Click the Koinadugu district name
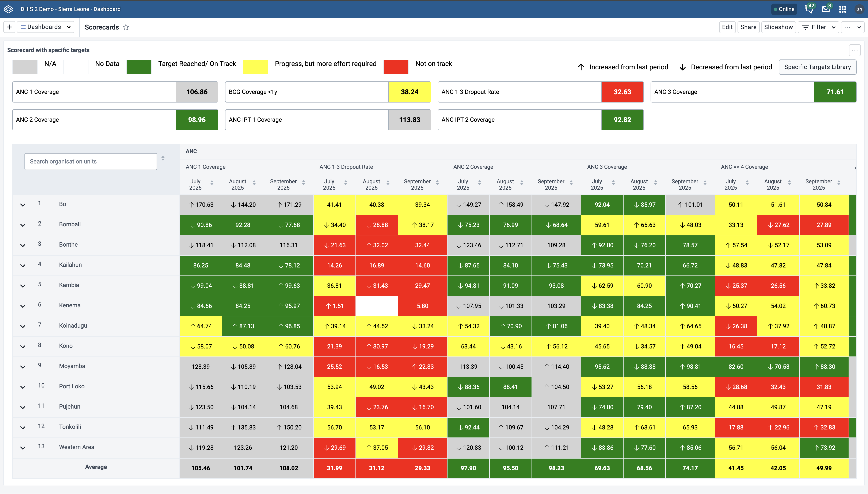This screenshot has width=868, height=494. pyautogui.click(x=73, y=326)
